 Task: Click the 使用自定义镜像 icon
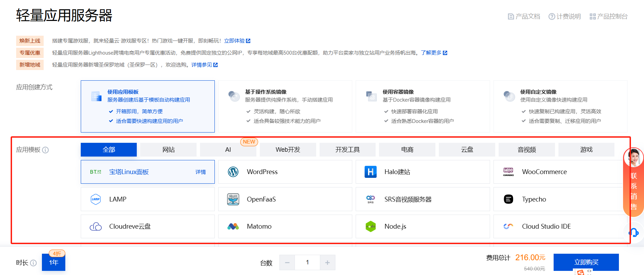[x=509, y=96]
